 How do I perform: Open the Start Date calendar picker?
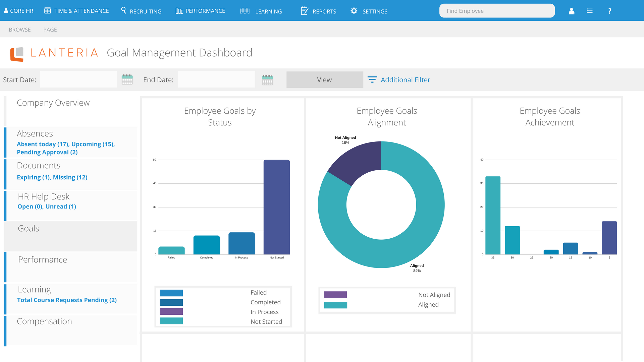[127, 80]
